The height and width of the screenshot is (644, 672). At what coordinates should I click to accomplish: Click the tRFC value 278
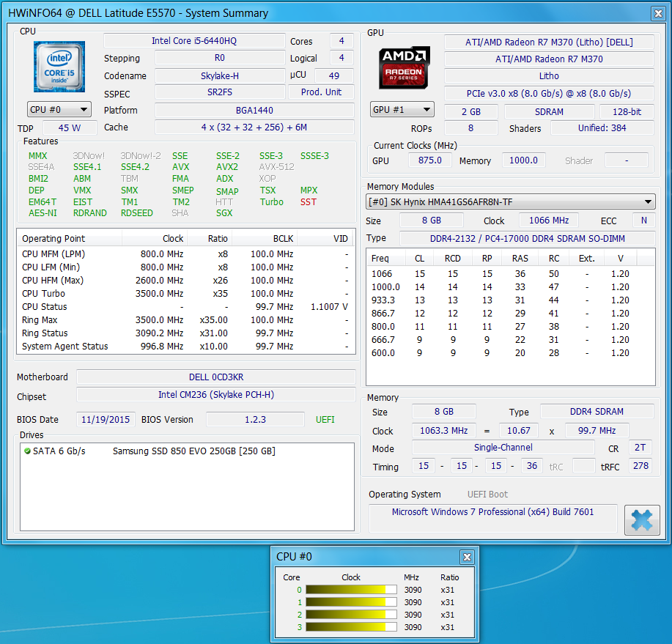click(x=640, y=466)
